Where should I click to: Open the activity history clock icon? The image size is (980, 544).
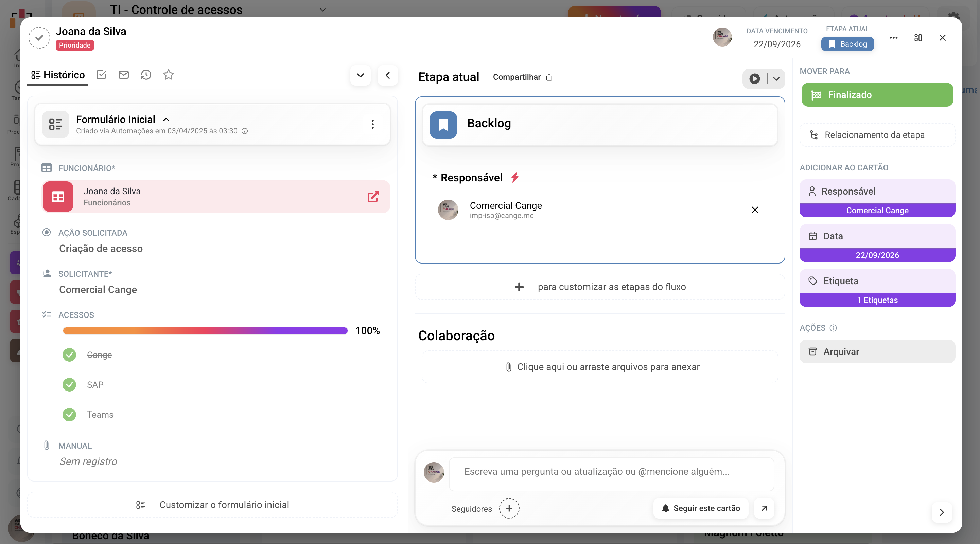click(146, 74)
